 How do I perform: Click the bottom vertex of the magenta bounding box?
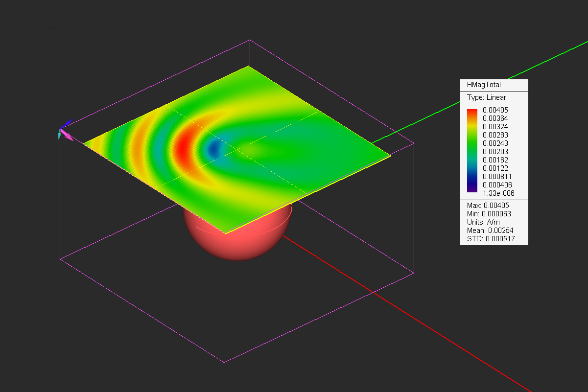pos(224,362)
